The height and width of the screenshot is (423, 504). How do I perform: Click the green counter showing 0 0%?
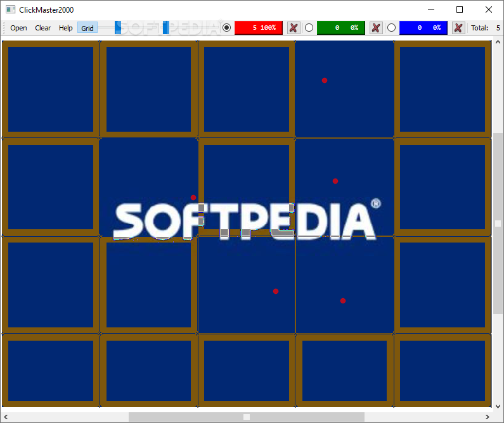coord(340,28)
